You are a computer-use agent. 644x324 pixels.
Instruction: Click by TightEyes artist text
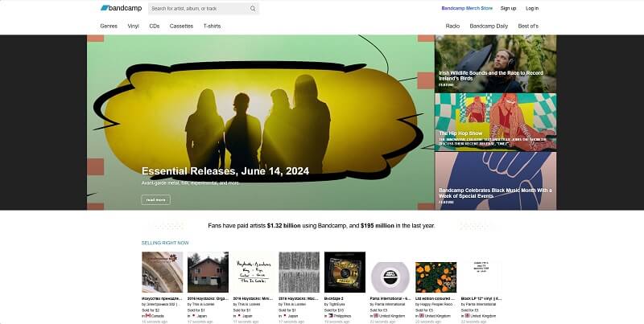click(x=335, y=305)
